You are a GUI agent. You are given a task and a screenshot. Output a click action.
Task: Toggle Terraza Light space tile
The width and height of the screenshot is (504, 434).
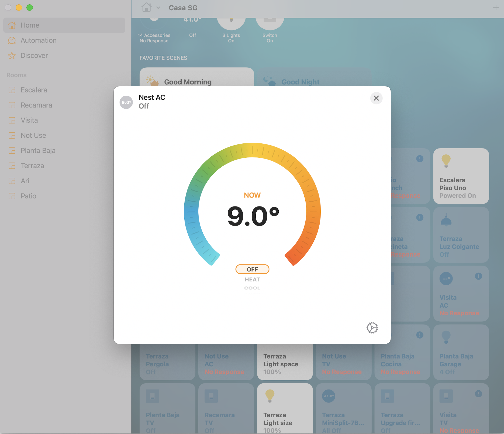pyautogui.click(x=285, y=362)
